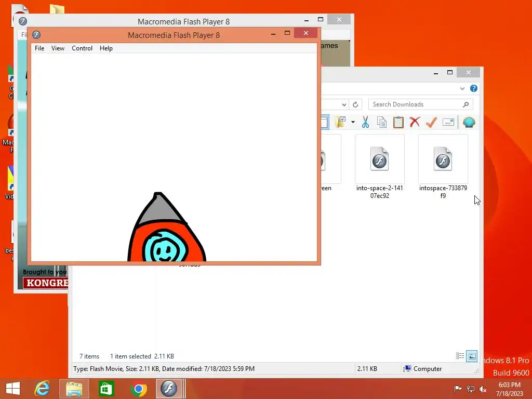Click the red X Delete icon
The image size is (532, 399).
(x=415, y=122)
